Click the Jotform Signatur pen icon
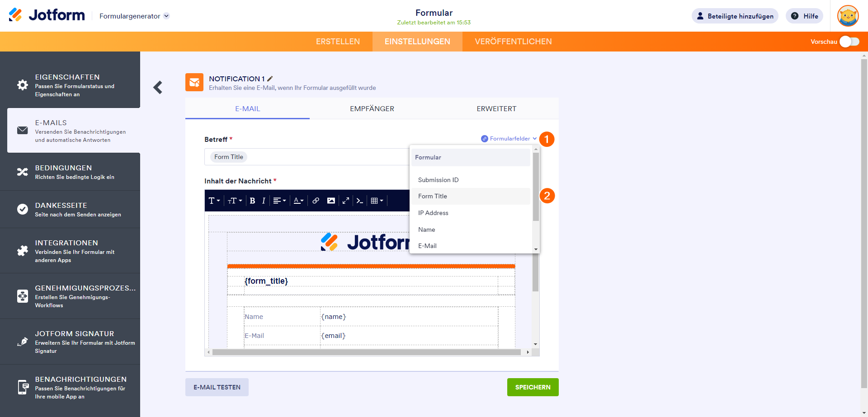 [22, 342]
